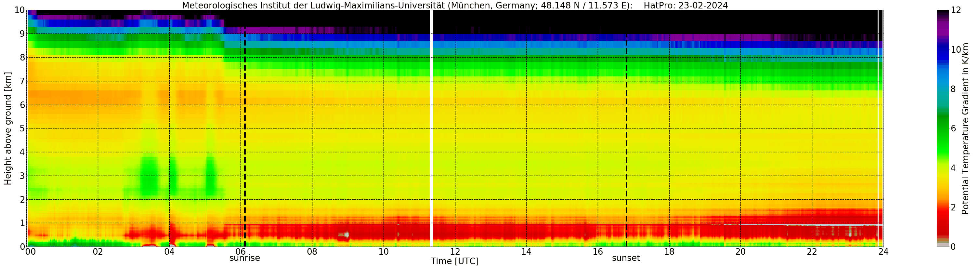Screen dimensions: 980x268
Task: Click the time axis tick '00'
Action: (x=31, y=252)
